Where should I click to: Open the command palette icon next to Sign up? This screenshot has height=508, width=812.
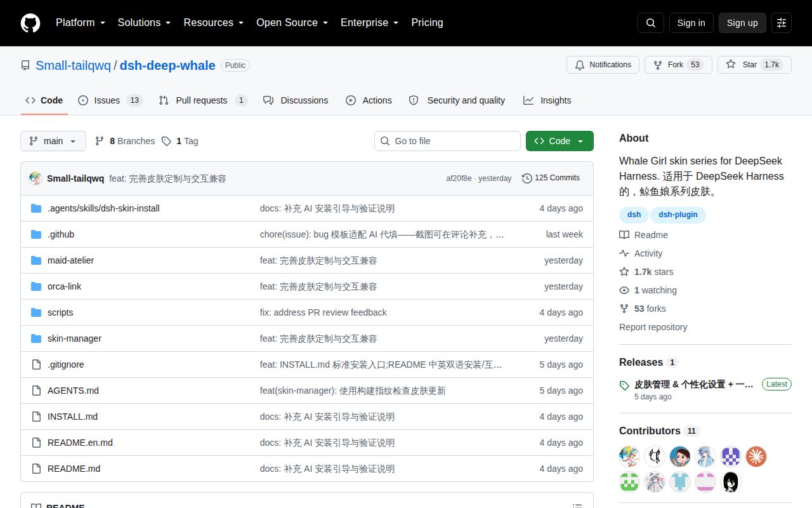click(x=782, y=23)
